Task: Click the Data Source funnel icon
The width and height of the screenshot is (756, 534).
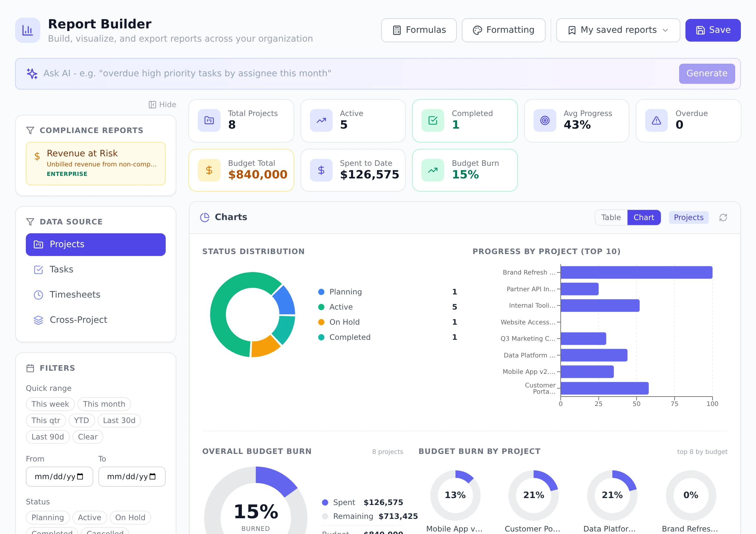Action: (x=30, y=222)
